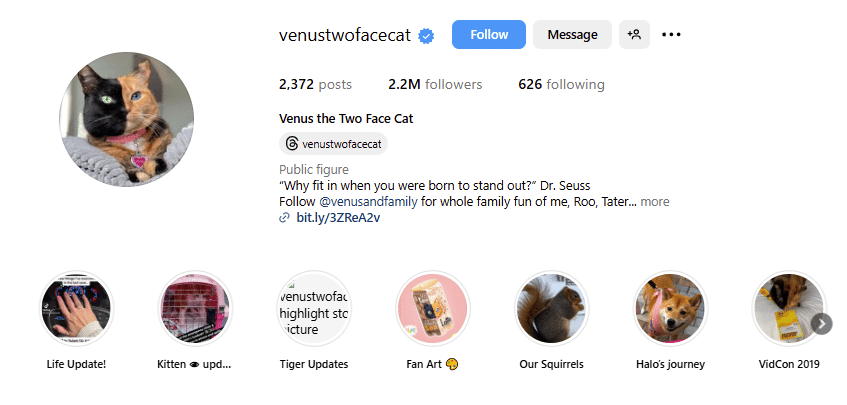Click the link chain icon beside bit.ly URL
The width and height of the screenshot is (847, 405).
(285, 217)
